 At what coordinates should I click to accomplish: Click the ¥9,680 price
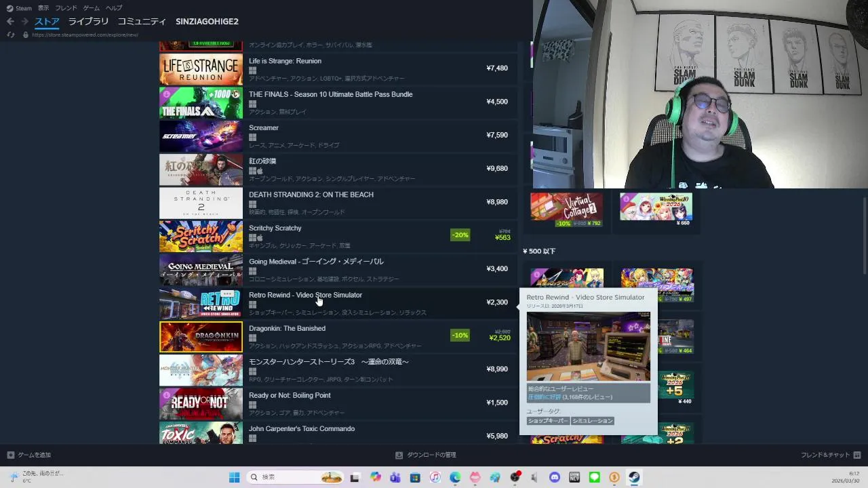(x=497, y=168)
